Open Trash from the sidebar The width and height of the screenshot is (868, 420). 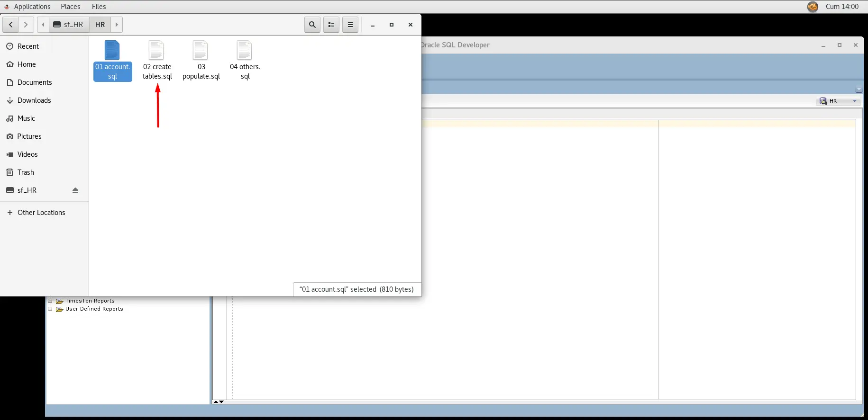26,172
